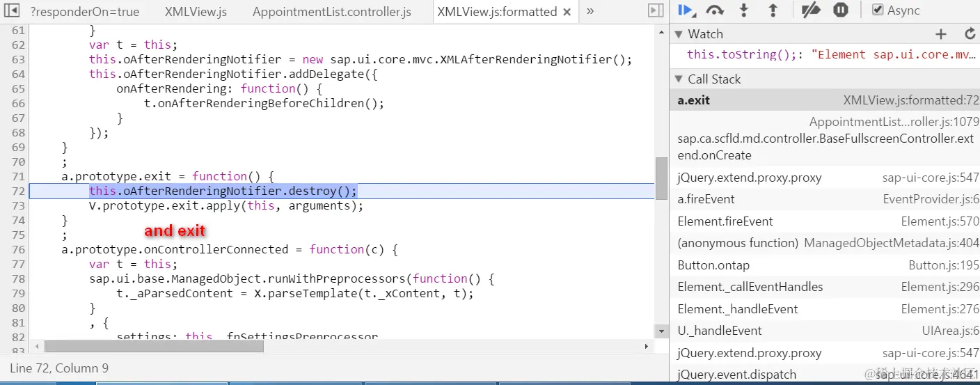This screenshot has height=385, width=980.
Task: Toggle the Async checkbox
Action: point(878,10)
